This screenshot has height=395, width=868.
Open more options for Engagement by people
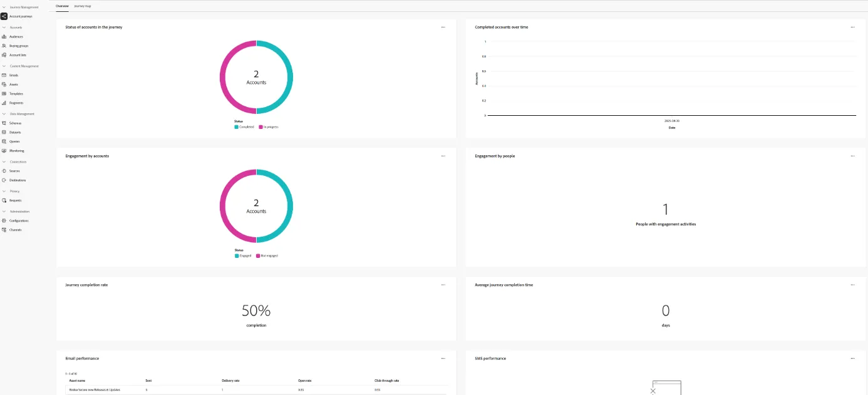tap(852, 156)
